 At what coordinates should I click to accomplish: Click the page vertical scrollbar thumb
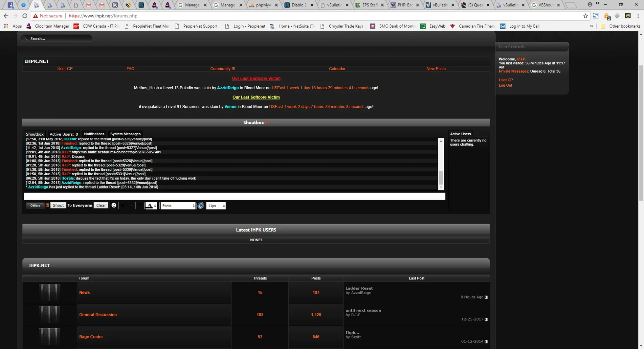point(641,133)
